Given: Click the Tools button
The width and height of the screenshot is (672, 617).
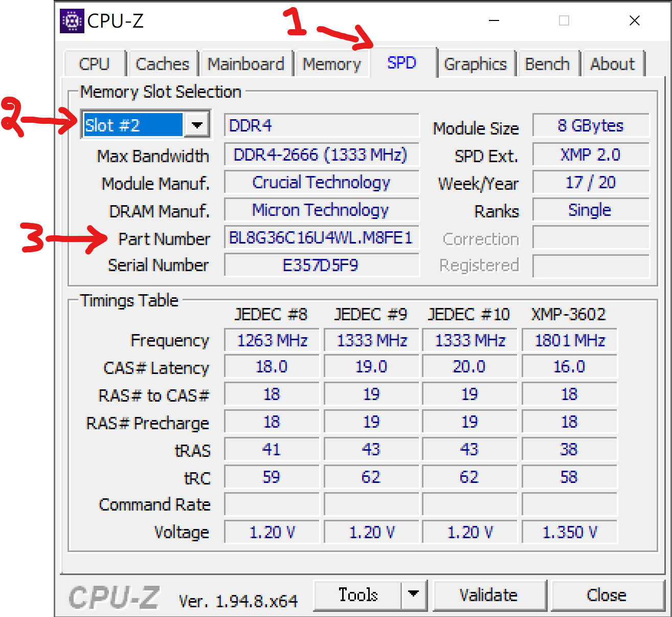Looking at the screenshot, I should (358, 595).
